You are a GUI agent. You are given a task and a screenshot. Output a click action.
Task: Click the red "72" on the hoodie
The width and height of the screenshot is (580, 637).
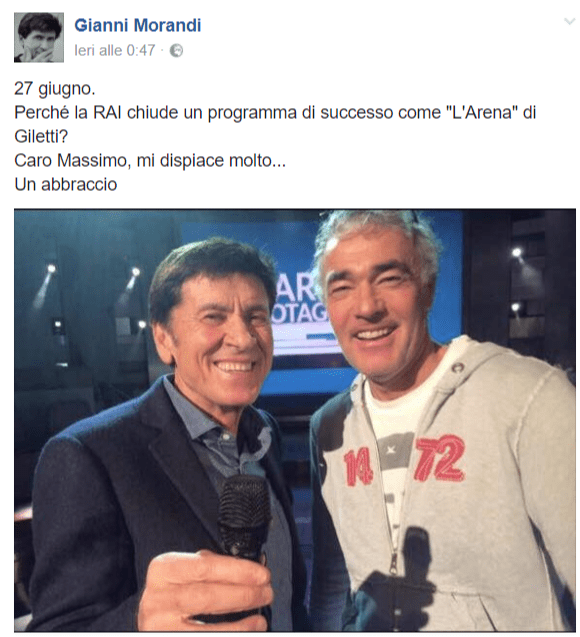click(440, 457)
